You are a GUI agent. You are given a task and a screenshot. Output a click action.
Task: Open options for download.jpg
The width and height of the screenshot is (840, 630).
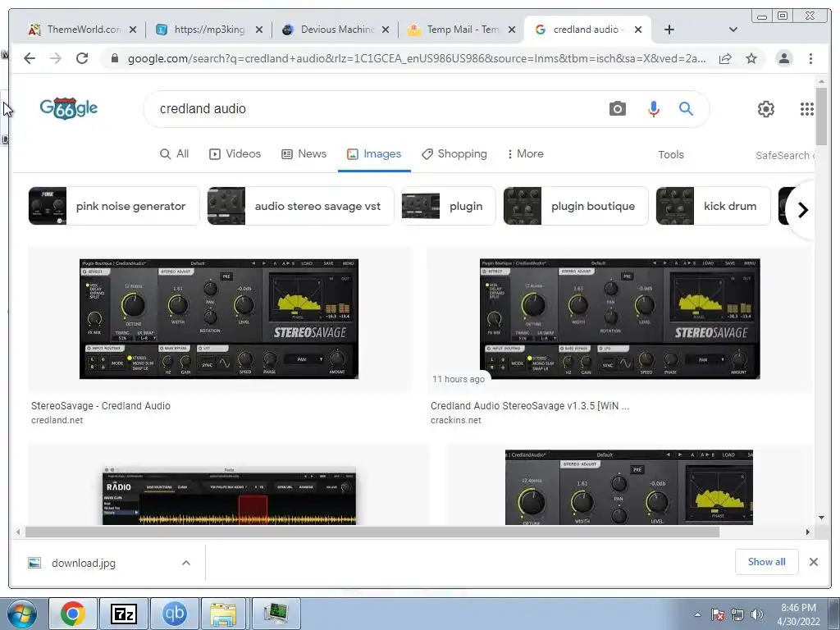(186, 563)
